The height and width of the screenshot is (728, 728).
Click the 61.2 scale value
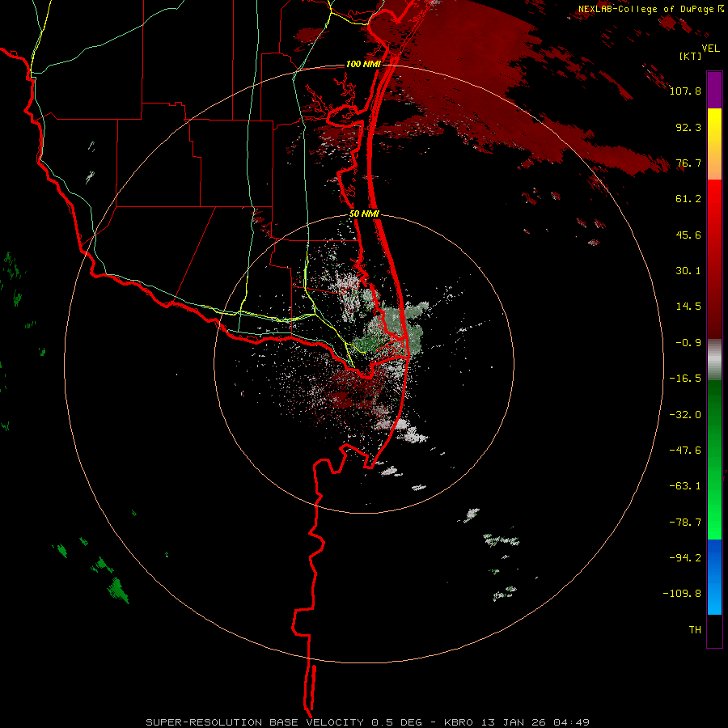pyautogui.click(x=688, y=199)
